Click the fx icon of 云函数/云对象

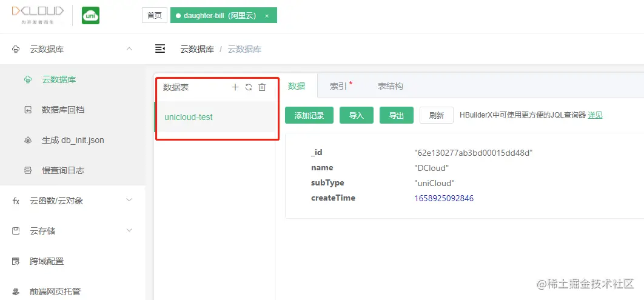[x=16, y=201]
